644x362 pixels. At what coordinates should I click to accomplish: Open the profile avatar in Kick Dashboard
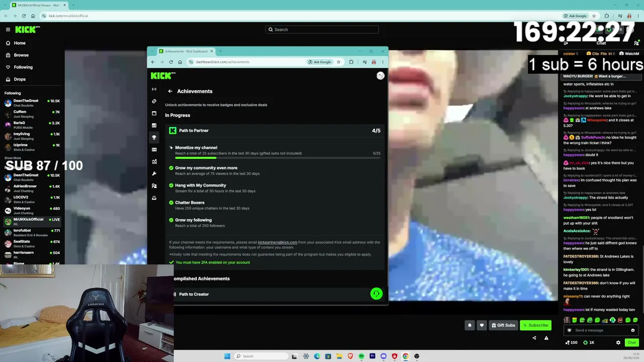tap(380, 75)
